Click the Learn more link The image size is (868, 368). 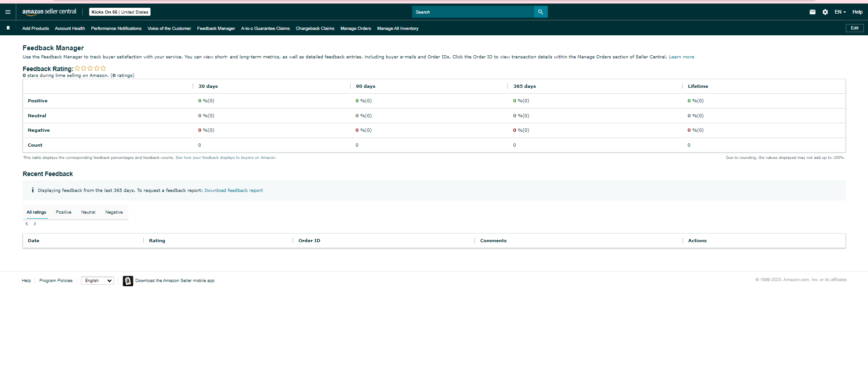[x=681, y=57]
